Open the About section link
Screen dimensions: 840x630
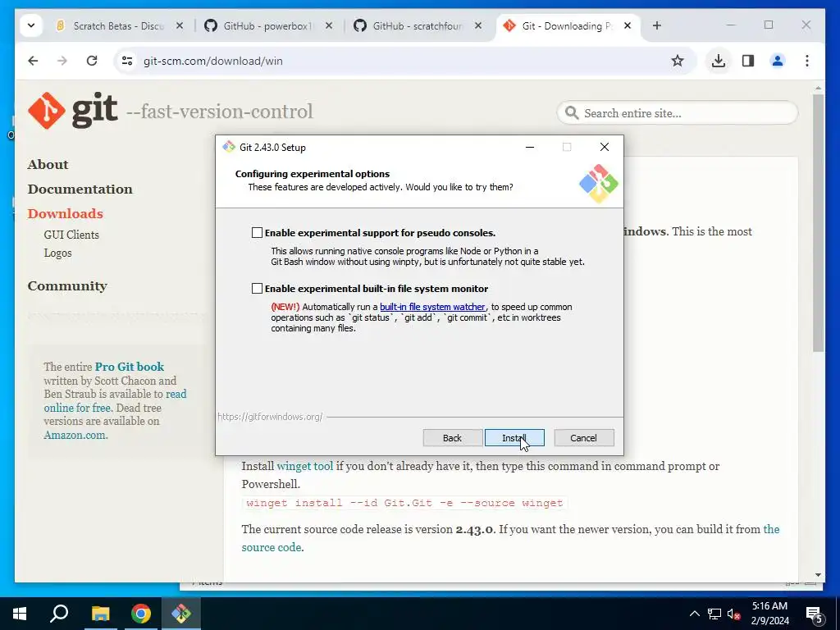(x=48, y=164)
